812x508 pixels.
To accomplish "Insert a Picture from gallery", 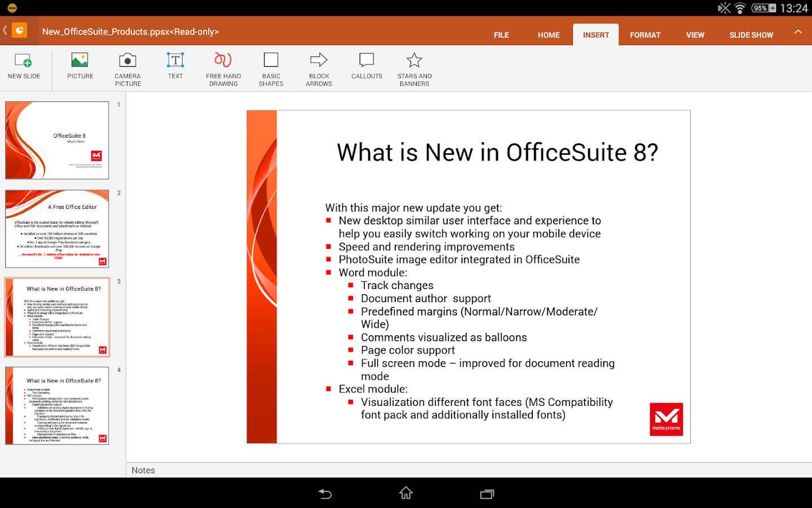I will point(80,67).
